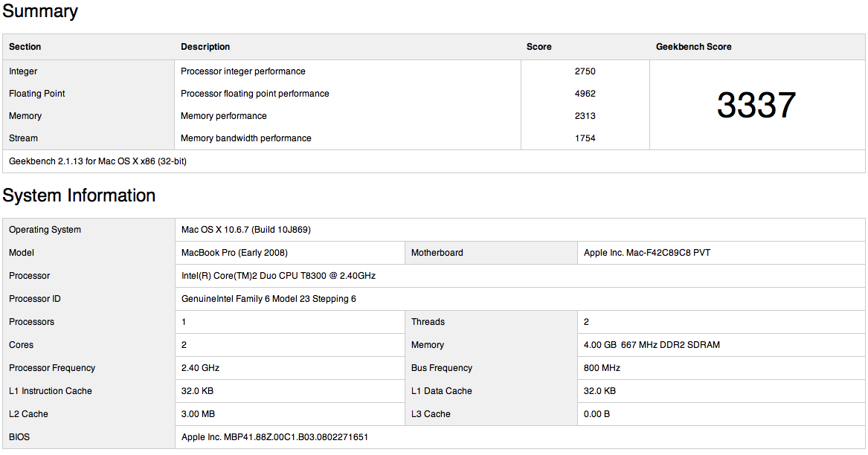
Task: Click the 0.00 B L3 cache value
Action: coord(597,414)
